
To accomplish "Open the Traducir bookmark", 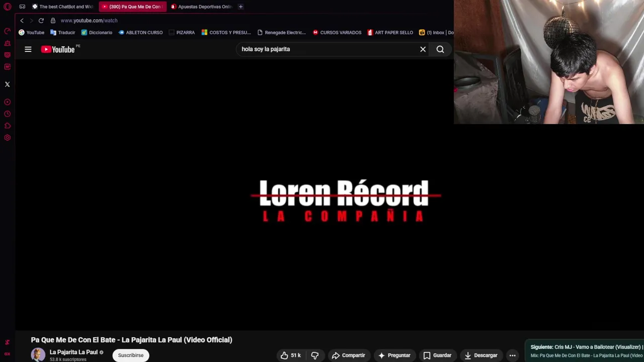I will click(62, 32).
